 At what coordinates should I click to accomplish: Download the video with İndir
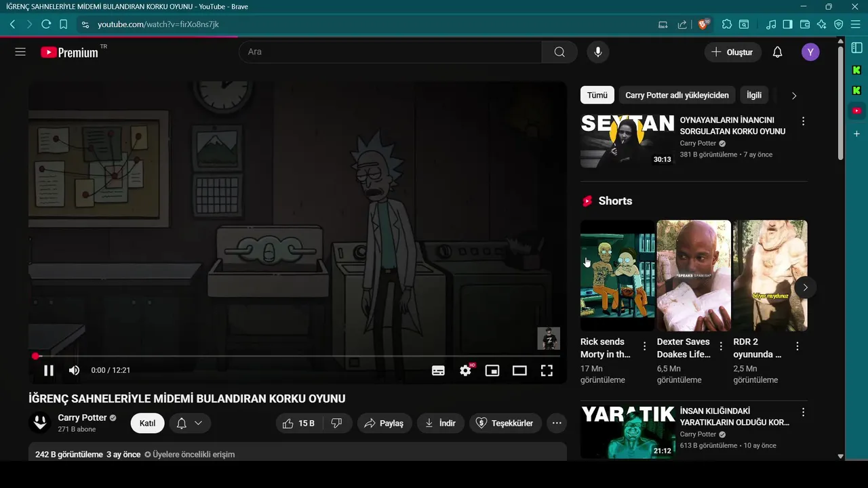[x=441, y=423]
